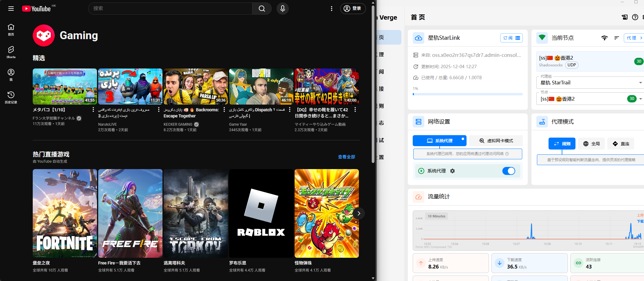Click the 查看全部 link
Viewport: 644px width, 281px height.
[346, 157]
